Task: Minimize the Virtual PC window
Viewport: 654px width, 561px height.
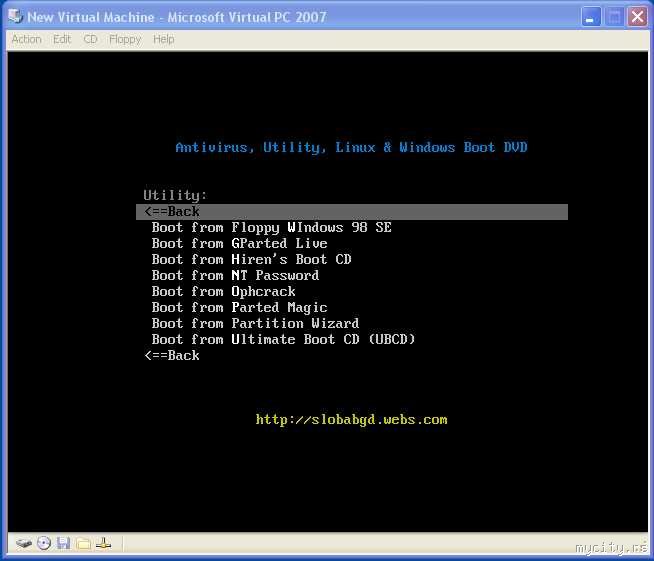Action: coord(591,17)
